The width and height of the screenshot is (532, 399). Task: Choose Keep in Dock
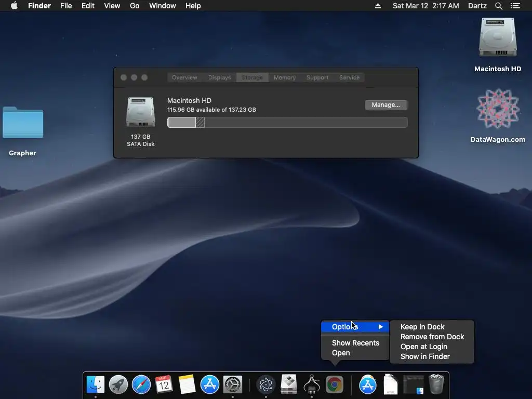point(422,327)
